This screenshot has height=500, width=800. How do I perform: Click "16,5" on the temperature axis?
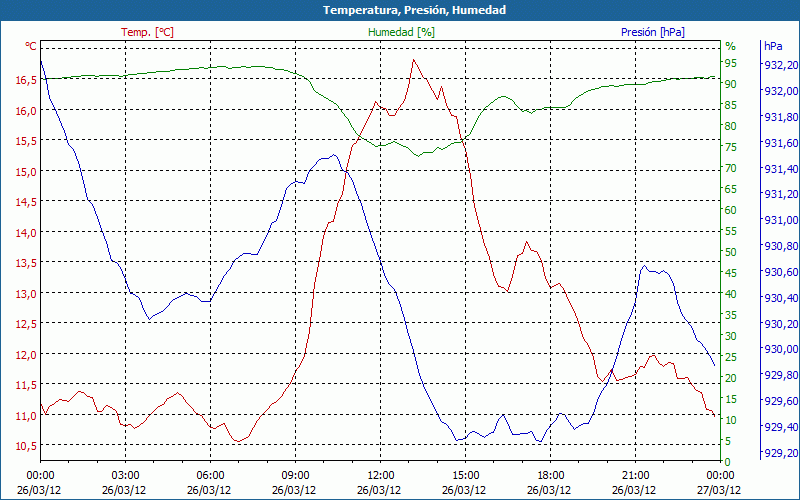(27, 80)
